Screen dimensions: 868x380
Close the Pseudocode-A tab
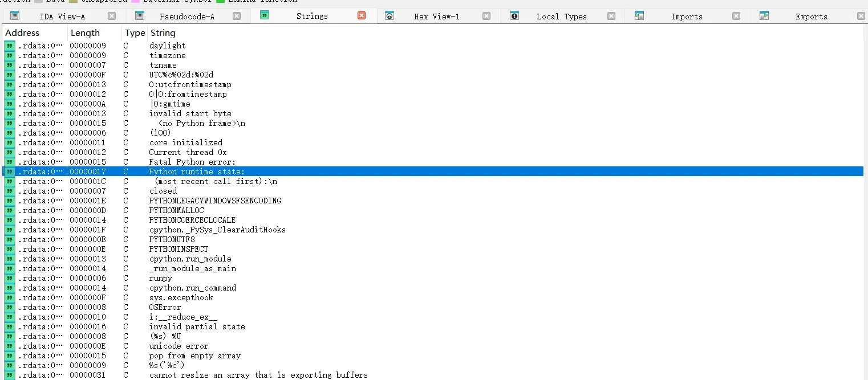pyautogui.click(x=237, y=16)
